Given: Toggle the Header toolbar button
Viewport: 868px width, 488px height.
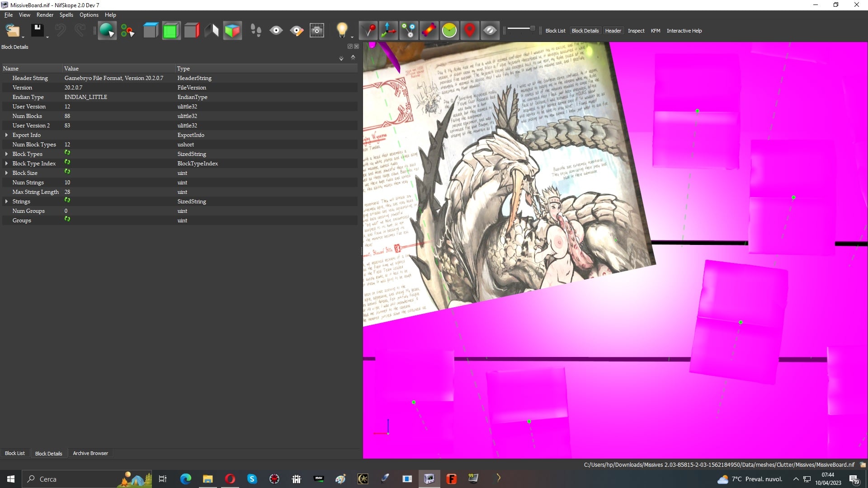Looking at the screenshot, I should pyautogui.click(x=613, y=31).
